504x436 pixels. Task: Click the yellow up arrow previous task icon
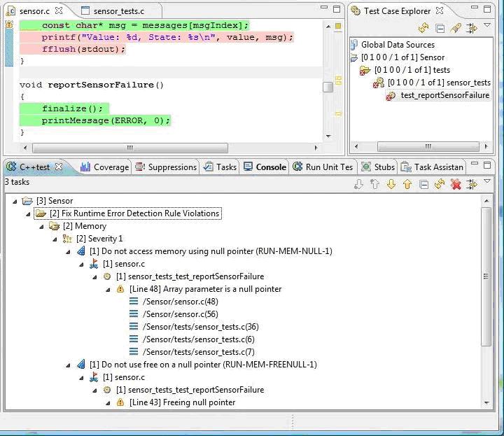pyautogui.click(x=407, y=184)
